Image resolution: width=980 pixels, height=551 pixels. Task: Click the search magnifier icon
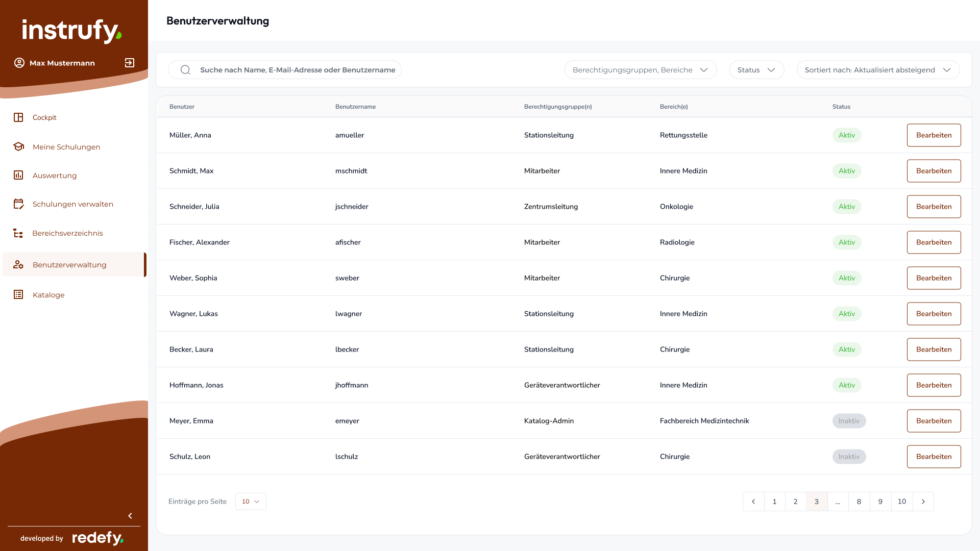[x=185, y=70]
